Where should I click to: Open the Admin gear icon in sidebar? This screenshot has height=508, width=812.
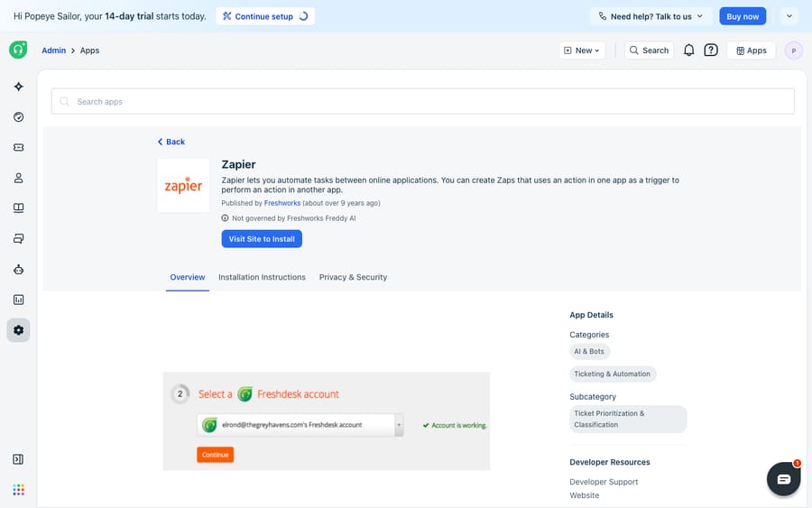coord(19,330)
